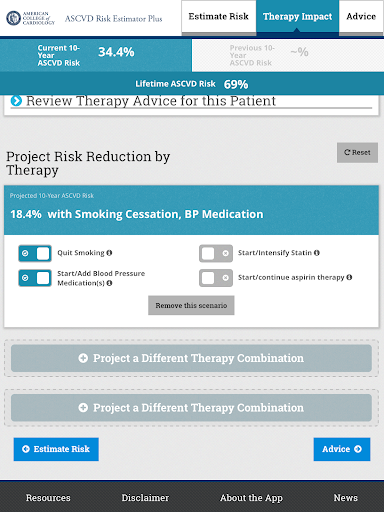Click the blue arrow icon beside Review Therapy Advice

[16, 101]
